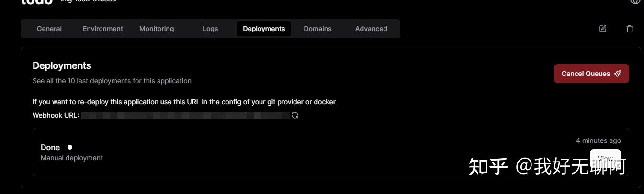This screenshot has width=644, height=194.
Task: Click the broom icon in Cancel Queues
Action: click(x=618, y=74)
